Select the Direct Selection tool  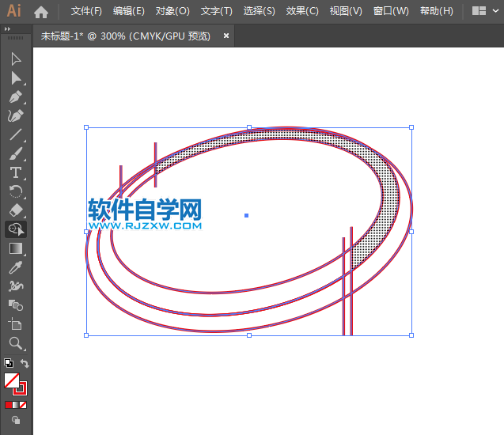coord(16,78)
